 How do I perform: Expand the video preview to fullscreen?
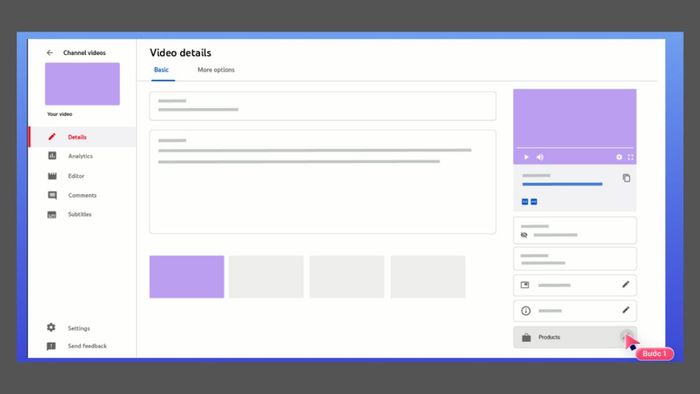(x=630, y=157)
